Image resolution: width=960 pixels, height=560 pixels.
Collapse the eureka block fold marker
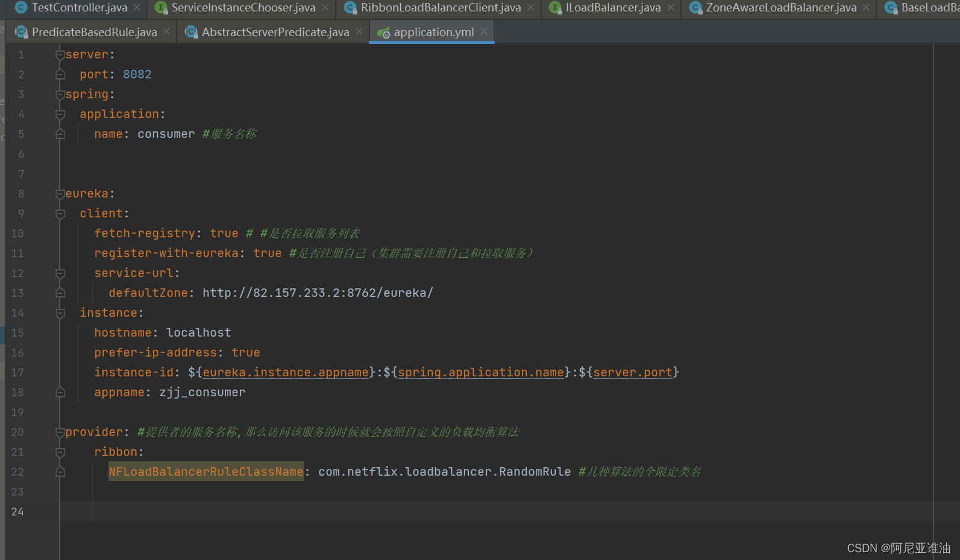[x=60, y=194]
